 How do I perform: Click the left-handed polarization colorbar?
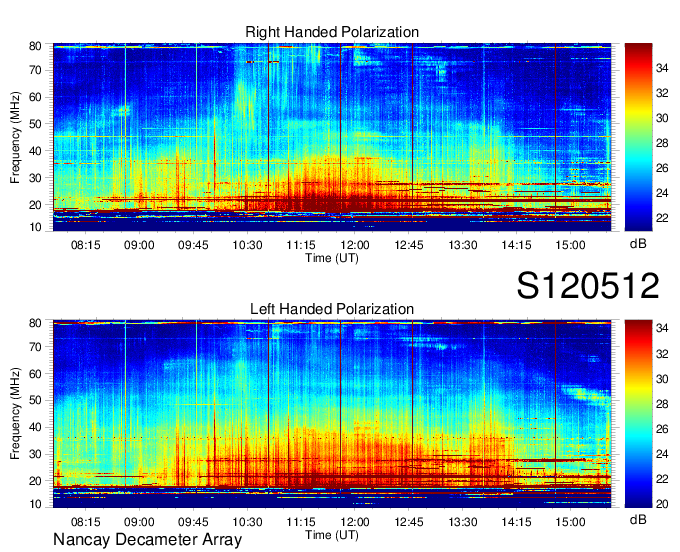(x=638, y=414)
